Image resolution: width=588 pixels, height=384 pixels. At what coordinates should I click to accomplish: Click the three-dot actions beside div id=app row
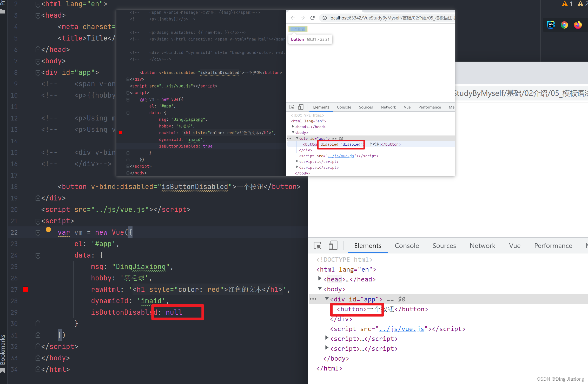(313, 299)
